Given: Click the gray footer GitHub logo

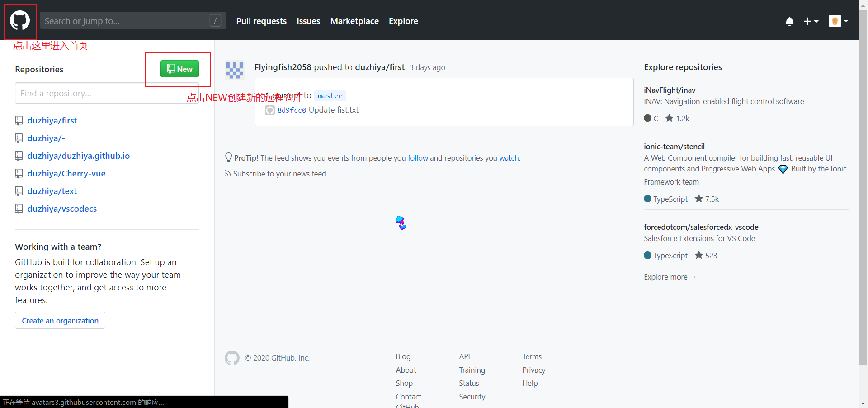Looking at the screenshot, I should point(232,358).
